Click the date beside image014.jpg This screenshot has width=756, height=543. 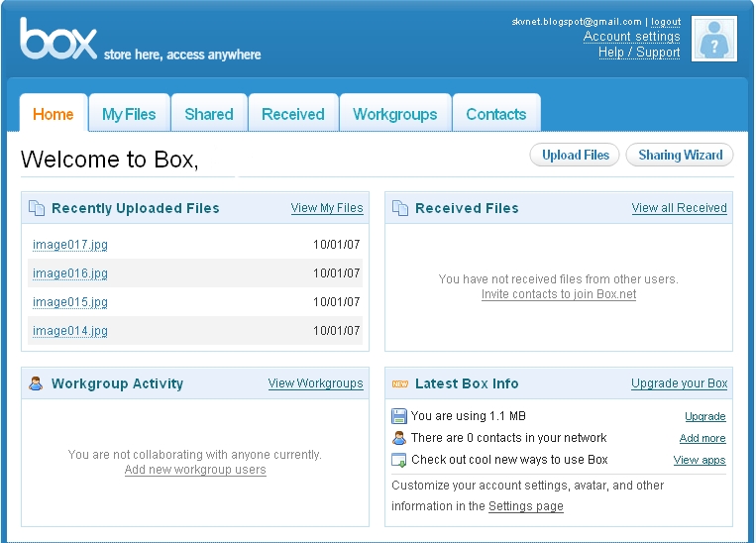click(x=337, y=331)
